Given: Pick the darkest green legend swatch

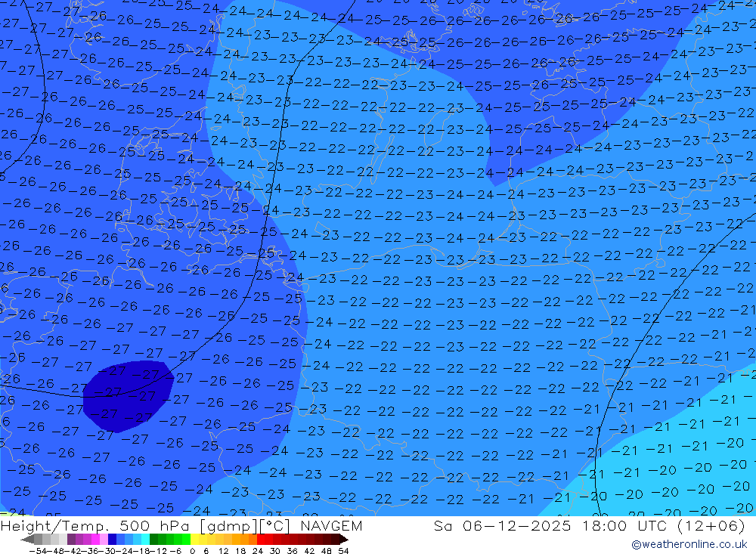Looking at the screenshot, I should tap(153, 539).
